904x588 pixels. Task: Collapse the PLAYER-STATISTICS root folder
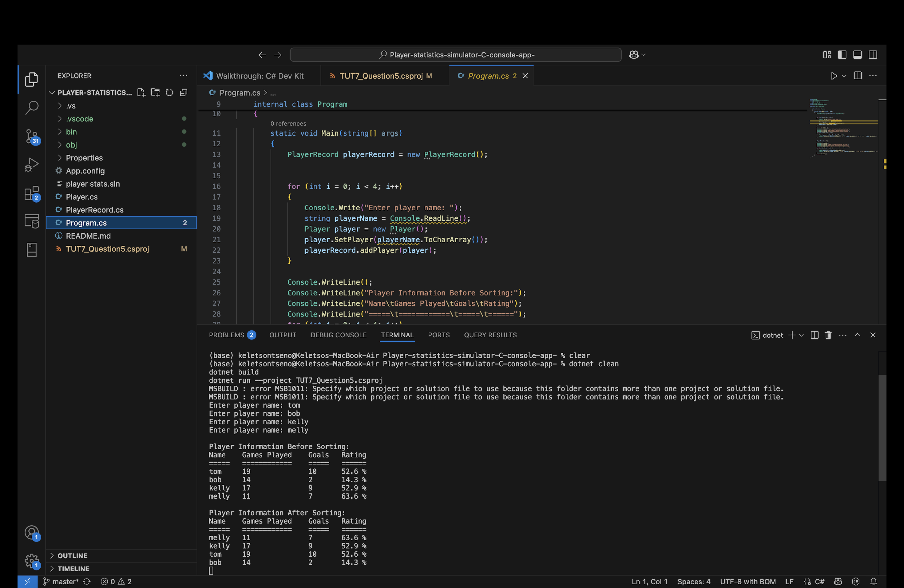(91, 92)
